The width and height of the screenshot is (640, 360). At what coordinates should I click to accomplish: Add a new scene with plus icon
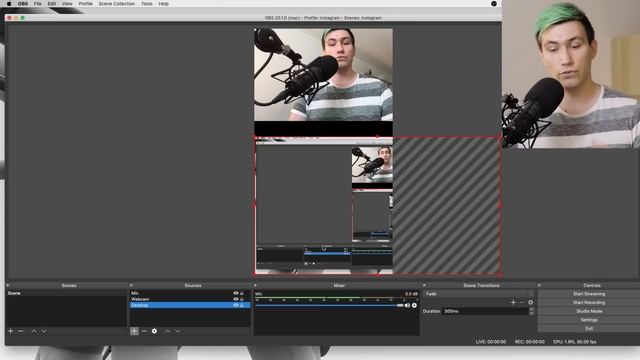tap(11, 331)
